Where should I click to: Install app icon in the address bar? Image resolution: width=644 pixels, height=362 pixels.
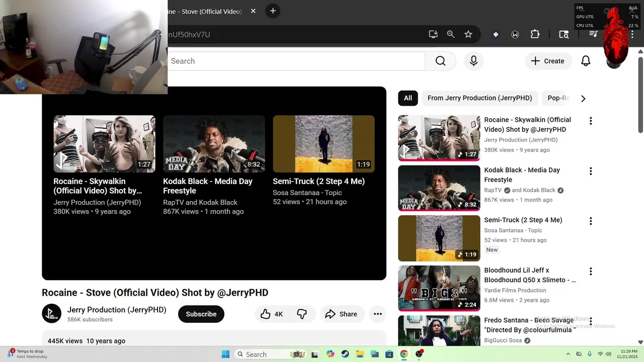point(433,34)
